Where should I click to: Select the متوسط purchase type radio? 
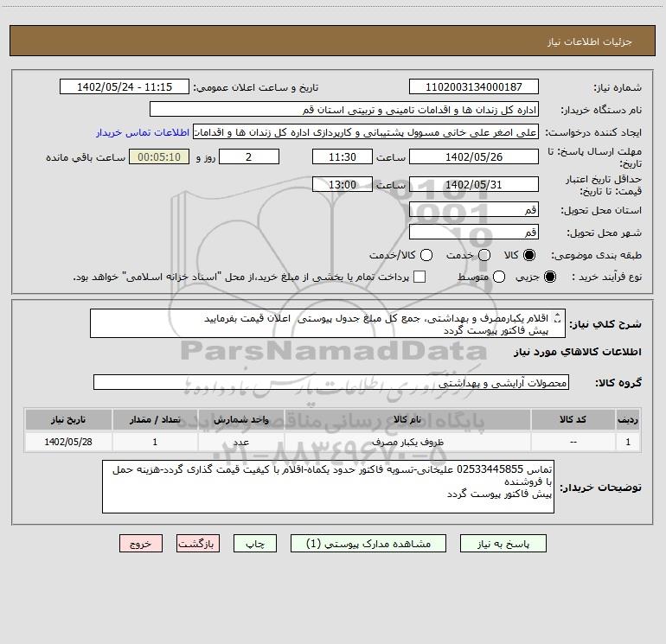(499, 277)
